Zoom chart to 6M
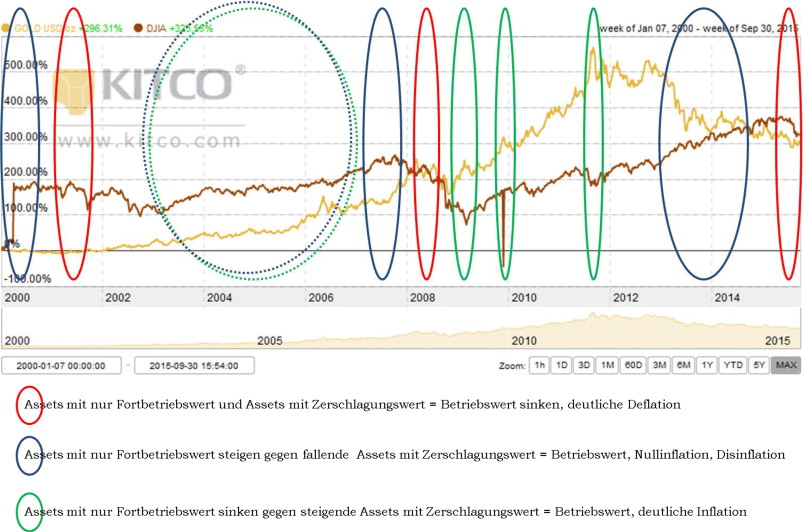The image size is (803, 532). point(685,365)
